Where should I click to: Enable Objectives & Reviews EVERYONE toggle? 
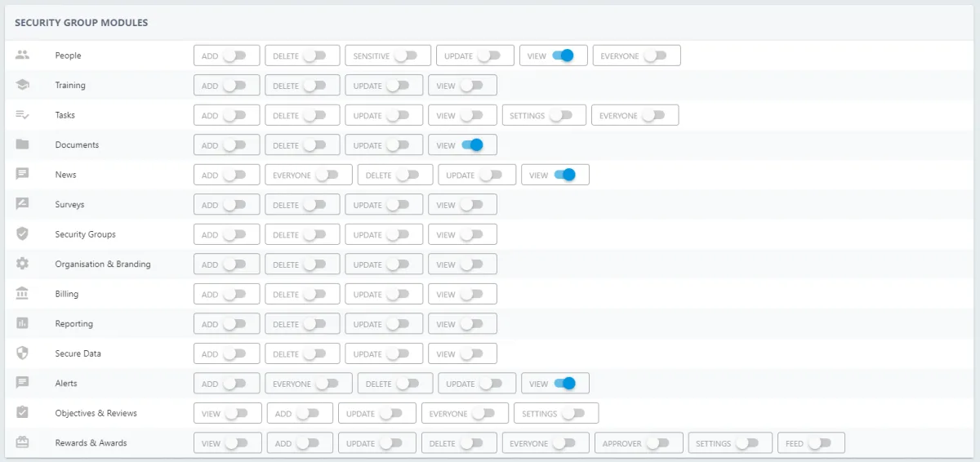(483, 413)
